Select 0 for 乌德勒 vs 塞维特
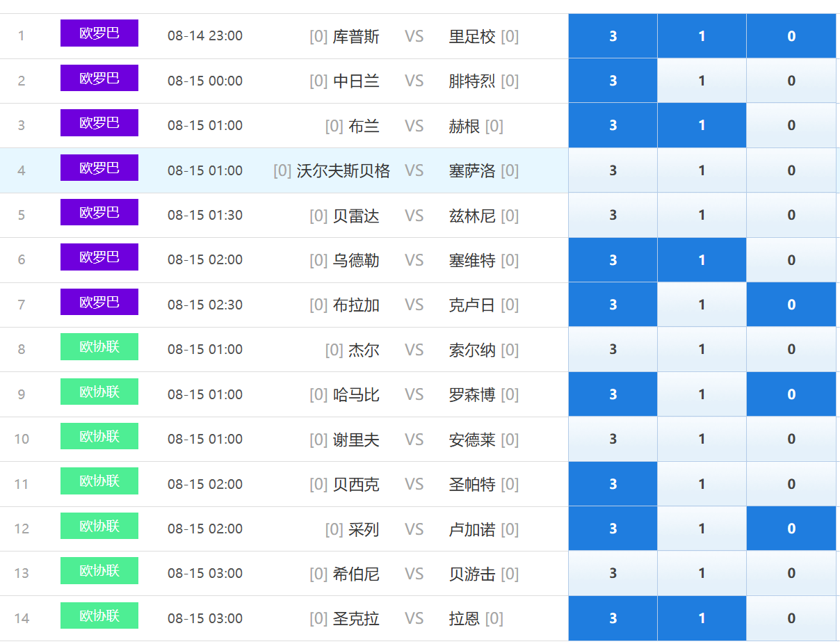The width and height of the screenshot is (840, 644). click(x=791, y=260)
